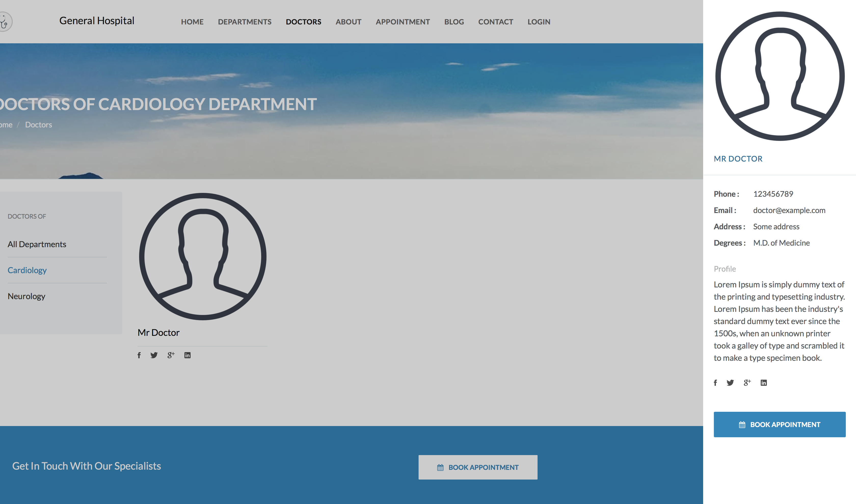This screenshot has height=504, width=856.
Task: Open LinkedIn icon under Mr Doctor card
Action: click(188, 355)
